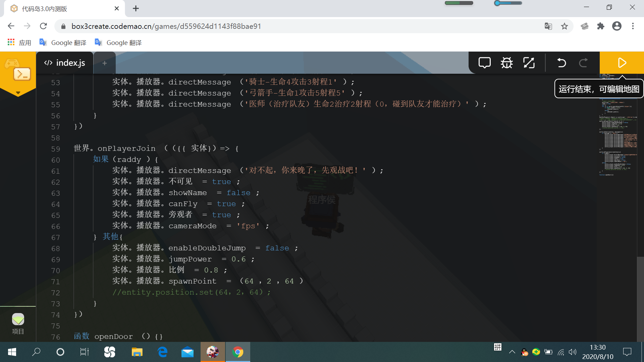Click the 'fps' string on line 66

tap(248, 226)
